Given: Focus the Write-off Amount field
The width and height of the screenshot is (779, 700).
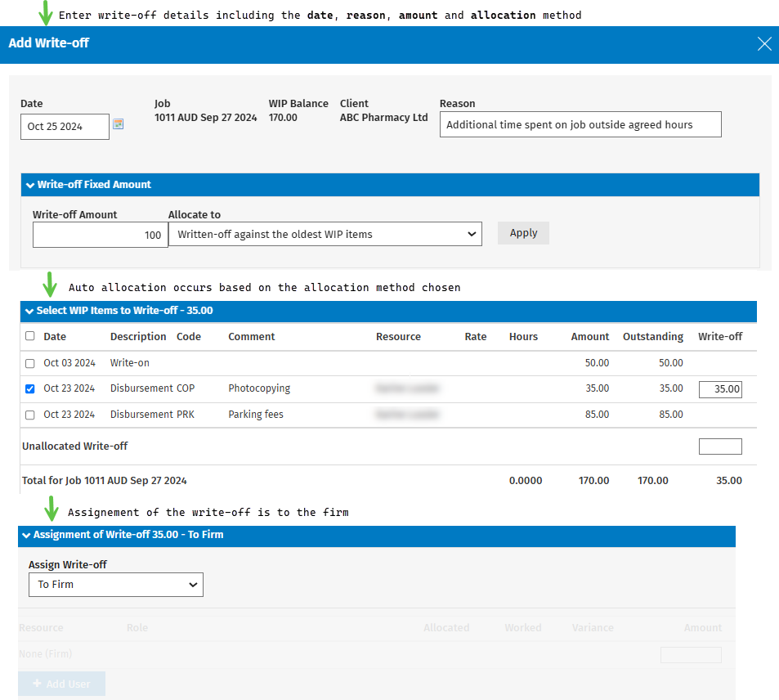Looking at the screenshot, I should 101,235.
